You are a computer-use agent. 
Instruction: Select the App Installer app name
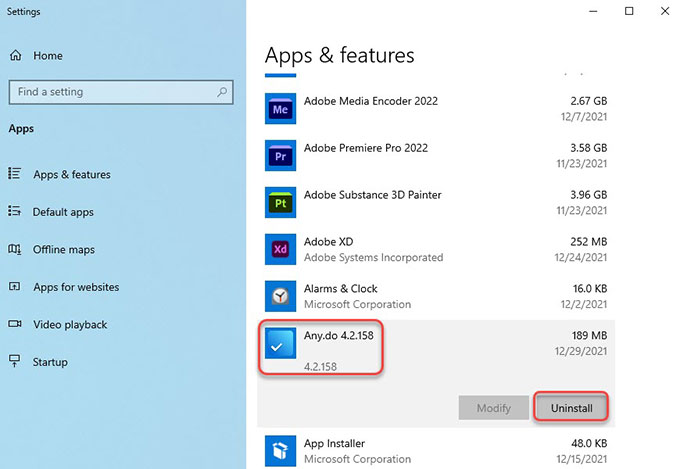(x=334, y=443)
